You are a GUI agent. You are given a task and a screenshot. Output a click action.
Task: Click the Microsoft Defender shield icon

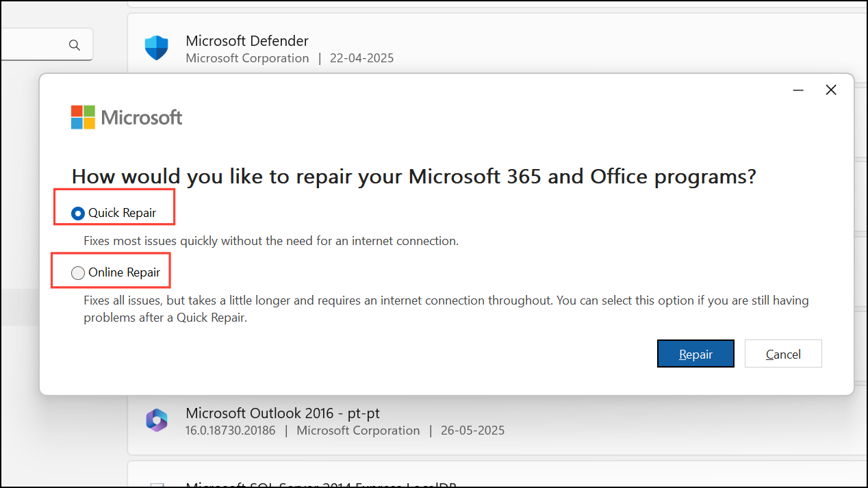click(x=157, y=48)
